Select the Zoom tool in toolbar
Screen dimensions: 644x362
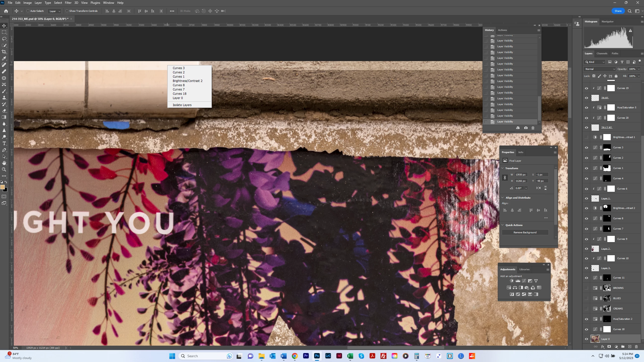pos(4,169)
